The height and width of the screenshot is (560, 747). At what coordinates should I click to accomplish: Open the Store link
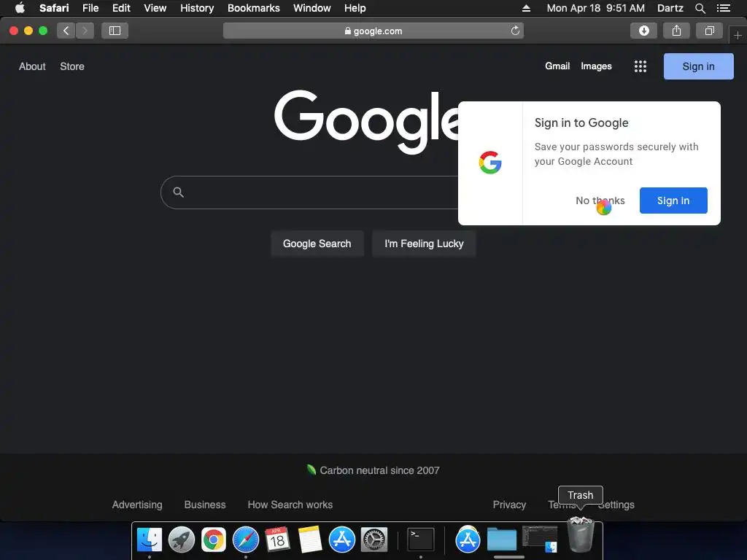72,66
